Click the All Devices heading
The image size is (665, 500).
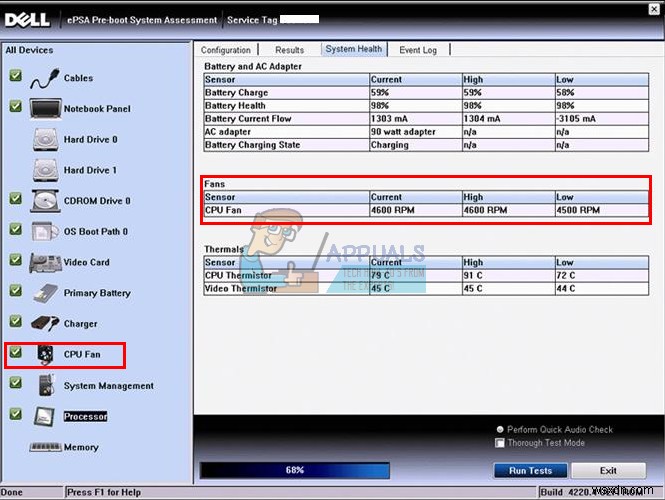[x=29, y=50]
